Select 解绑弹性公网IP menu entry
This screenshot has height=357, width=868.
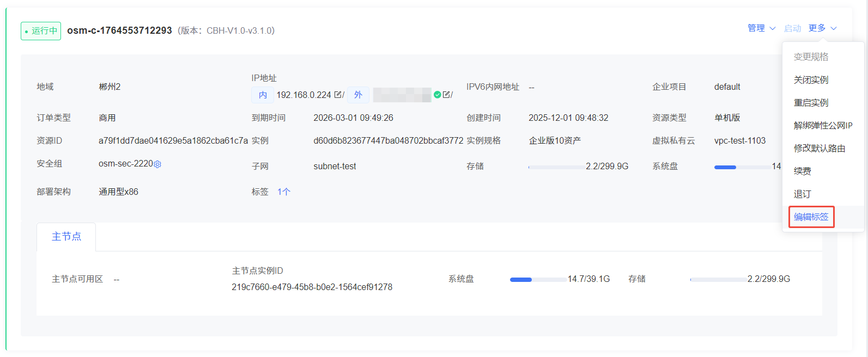point(823,125)
